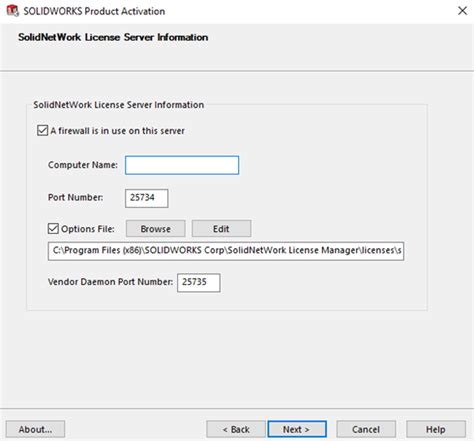Browse for an options file
Image resolution: width=474 pixels, height=441 pixels.
(156, 229)
